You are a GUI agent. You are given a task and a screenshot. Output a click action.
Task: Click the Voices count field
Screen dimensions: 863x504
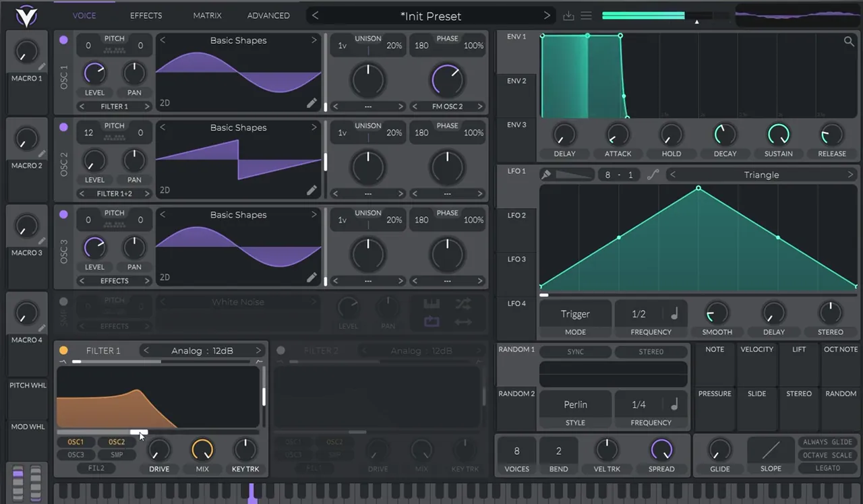click(516, 451)
